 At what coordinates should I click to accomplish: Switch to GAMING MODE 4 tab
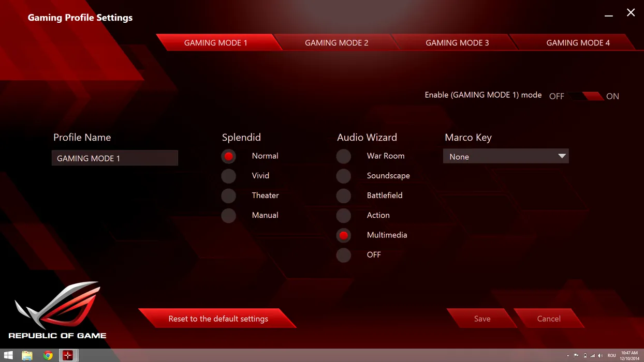[x=578, y=43]
